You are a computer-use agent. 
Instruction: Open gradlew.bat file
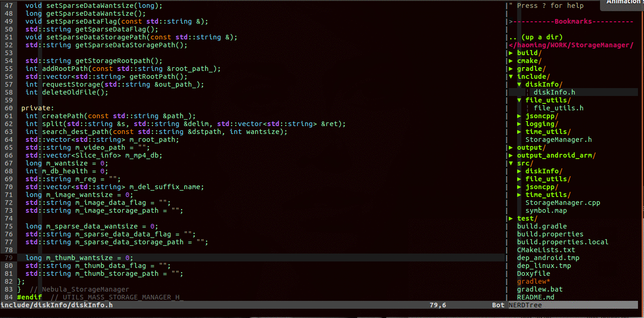pyautogui.click(x=540, y=289)
